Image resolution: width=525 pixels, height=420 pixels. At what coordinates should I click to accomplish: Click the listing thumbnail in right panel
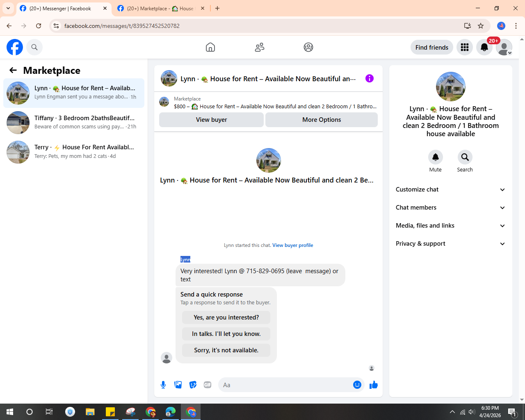click(x=451, y=87)
